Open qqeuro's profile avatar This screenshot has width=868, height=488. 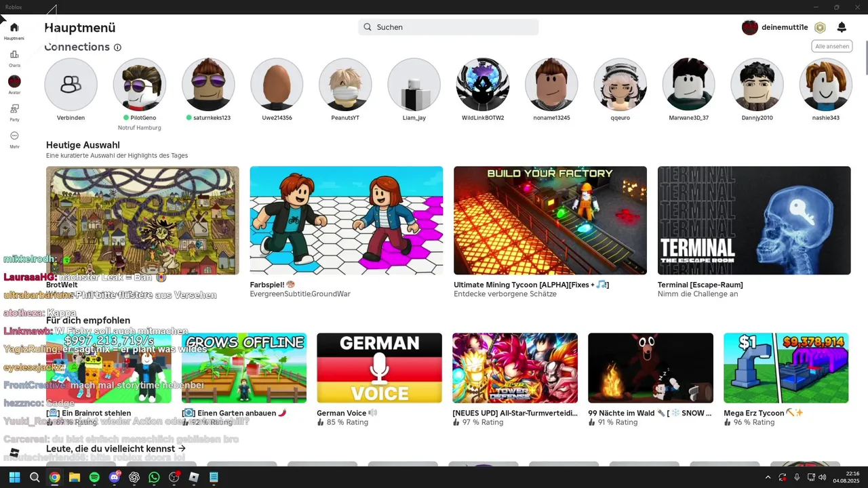620,84
